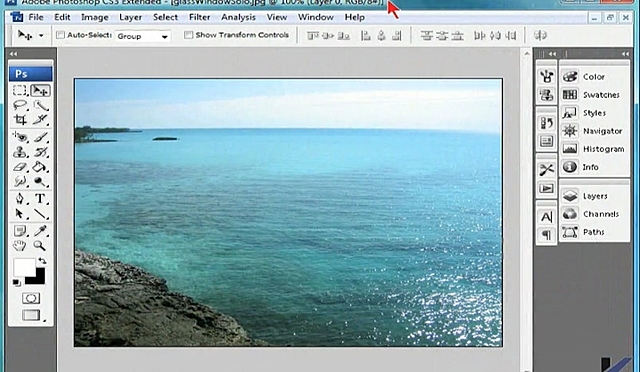
Task: Toggle Quick Mask mode
Action: [31, 298]
